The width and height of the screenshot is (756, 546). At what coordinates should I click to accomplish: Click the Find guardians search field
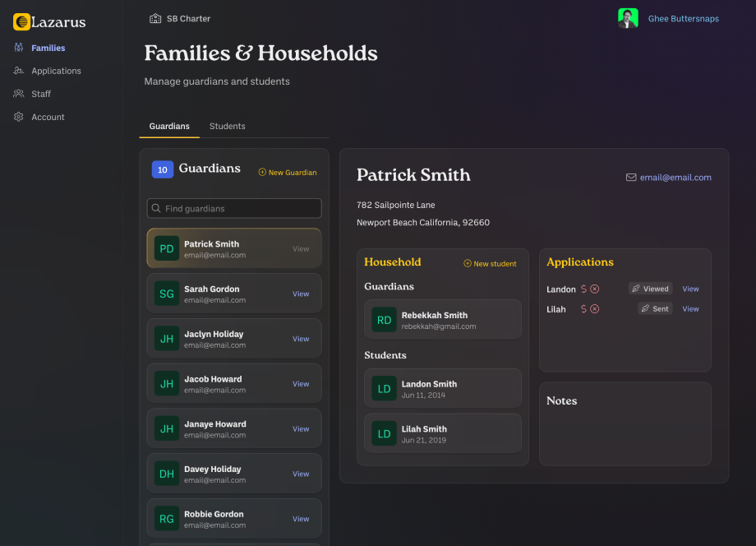pos(233,208)
